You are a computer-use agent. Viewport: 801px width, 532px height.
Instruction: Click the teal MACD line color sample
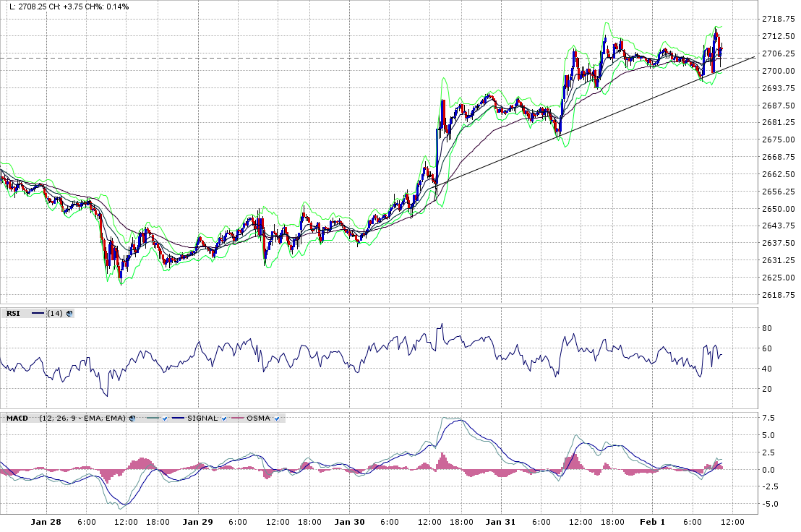point(153,419)
